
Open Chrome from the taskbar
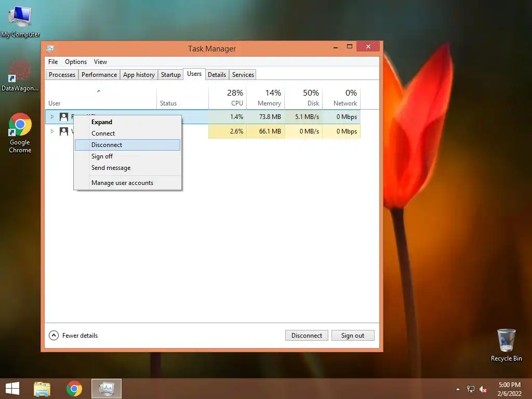point(74,389)
